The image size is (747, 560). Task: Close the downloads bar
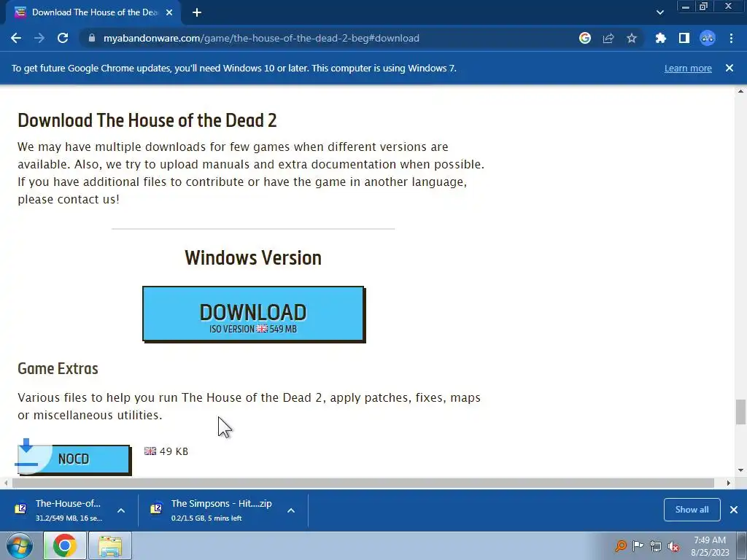coord(734,510)
